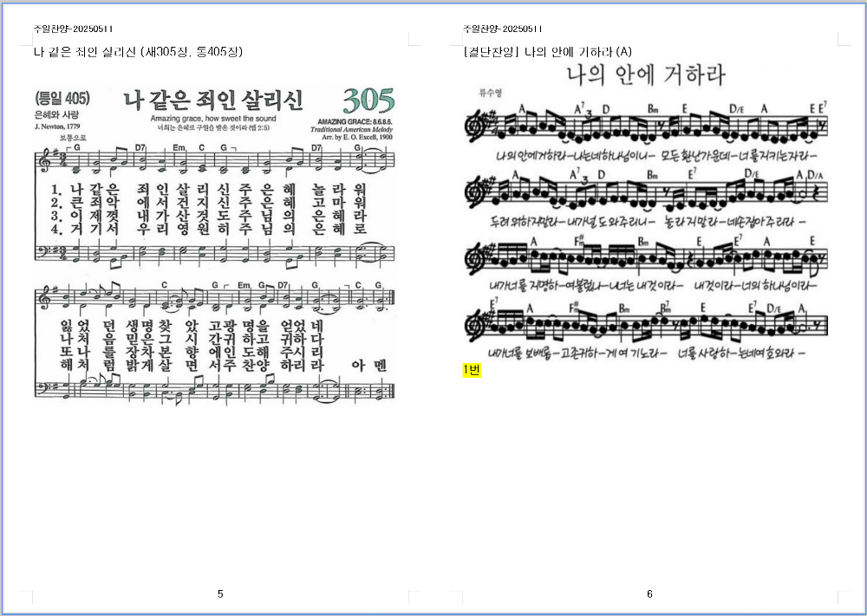Click page number 5 in the footer

[x=220, y=593]
